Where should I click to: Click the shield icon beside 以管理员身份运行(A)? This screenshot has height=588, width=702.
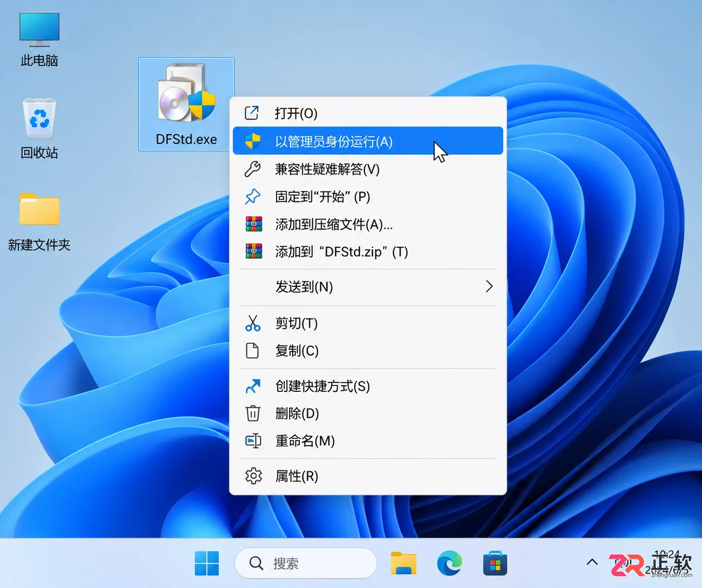point(253,141)
